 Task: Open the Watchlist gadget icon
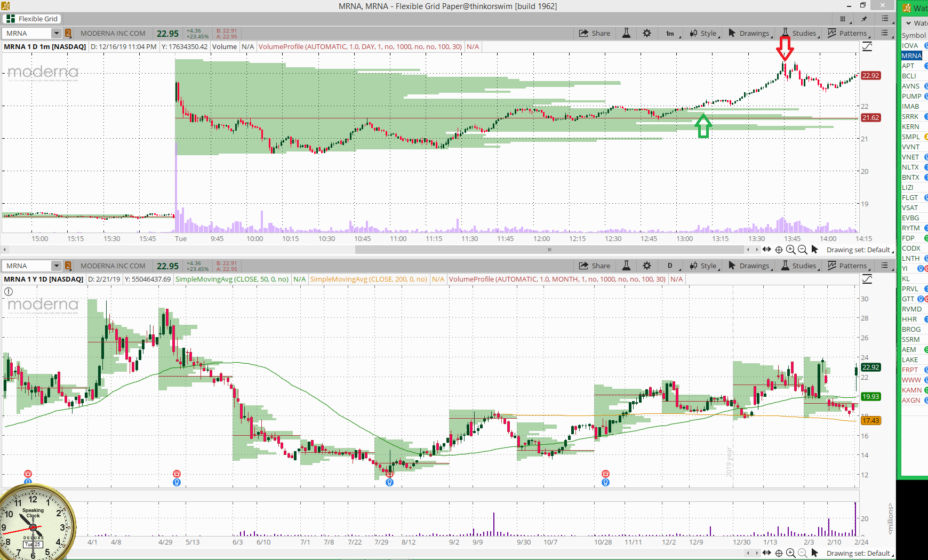[x=907, y=8]
